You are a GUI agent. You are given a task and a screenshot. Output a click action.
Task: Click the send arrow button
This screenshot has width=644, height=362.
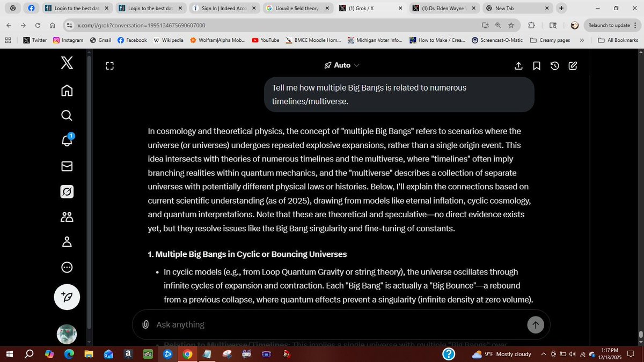[x=535, y=324]
